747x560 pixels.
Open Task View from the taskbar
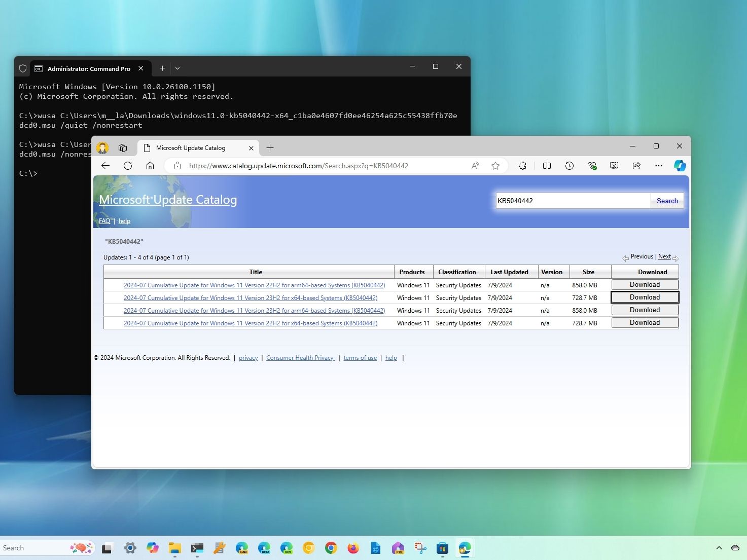click(x=107, y=548)
